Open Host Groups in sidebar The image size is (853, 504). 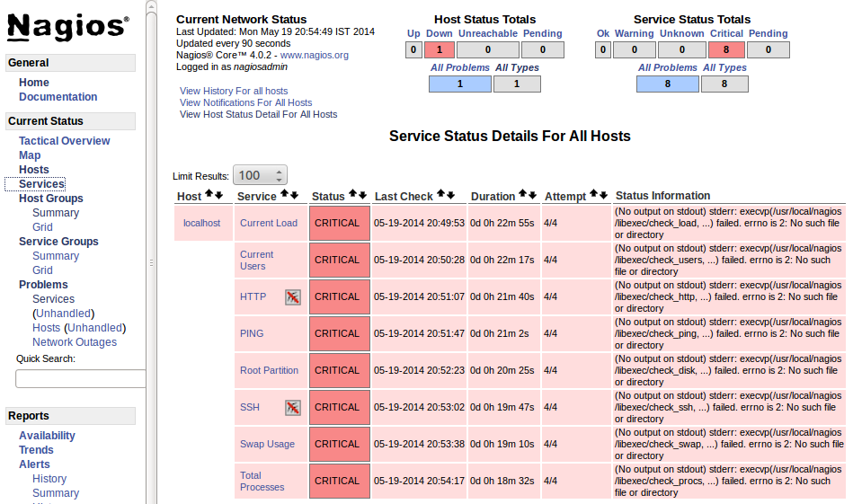pyautogui.click(x=51, y=199)
